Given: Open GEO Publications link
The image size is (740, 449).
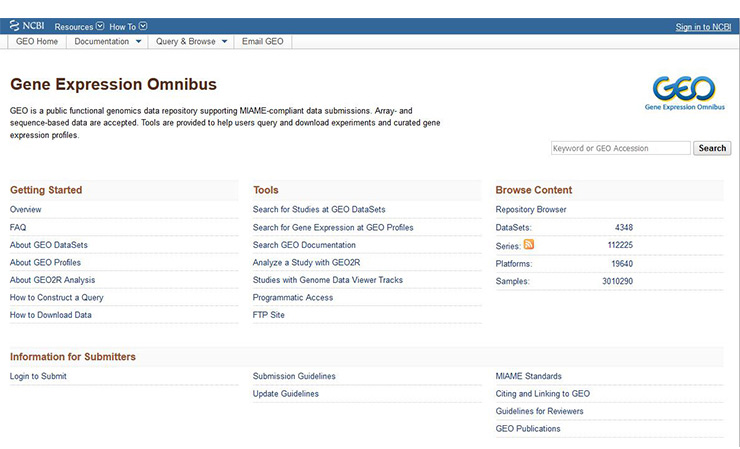Looking at the screenshot, I should [528, 429].
